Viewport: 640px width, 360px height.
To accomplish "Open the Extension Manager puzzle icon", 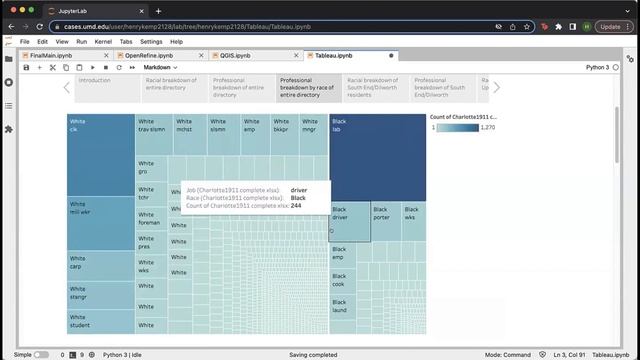I will (9, 129).
